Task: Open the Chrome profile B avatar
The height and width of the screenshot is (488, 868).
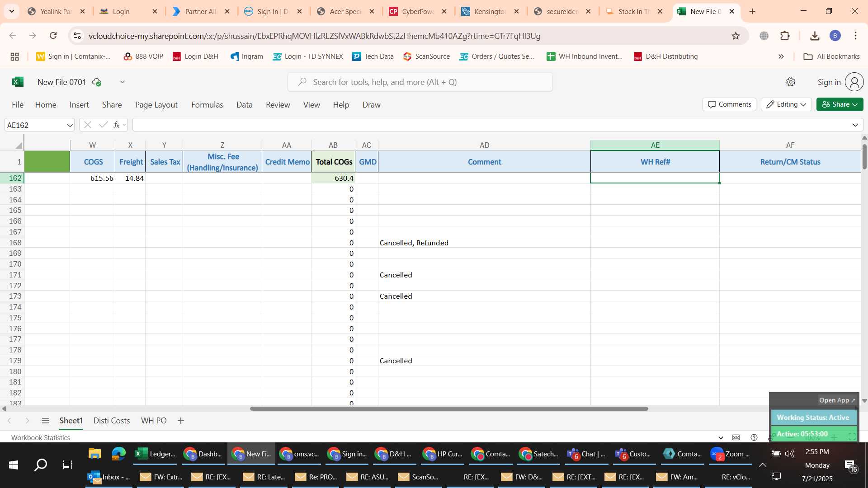Action: pyautogui.click(x=835, y=36)
